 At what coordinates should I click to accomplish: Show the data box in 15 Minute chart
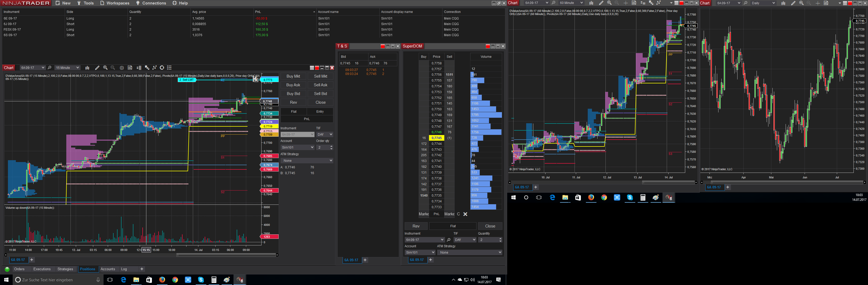[x=130, y=68]
